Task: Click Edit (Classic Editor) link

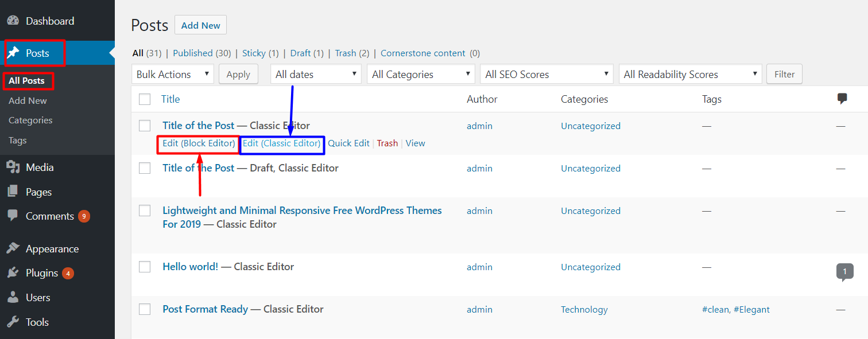Action: (282, 143)
